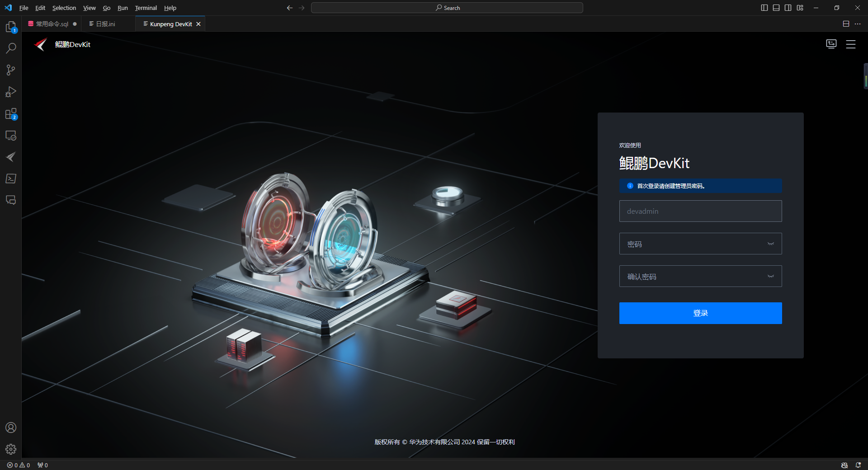868x470 pixels.
Task: Switch to the 常用命令.sql tab
Action: tap(52, 24)
